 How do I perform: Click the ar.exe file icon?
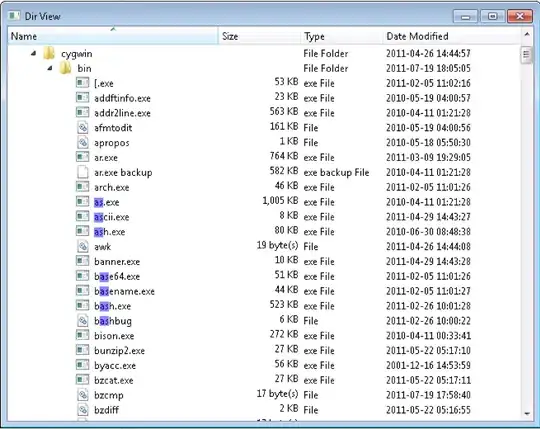pyautogui.click(x=83, y=157)
